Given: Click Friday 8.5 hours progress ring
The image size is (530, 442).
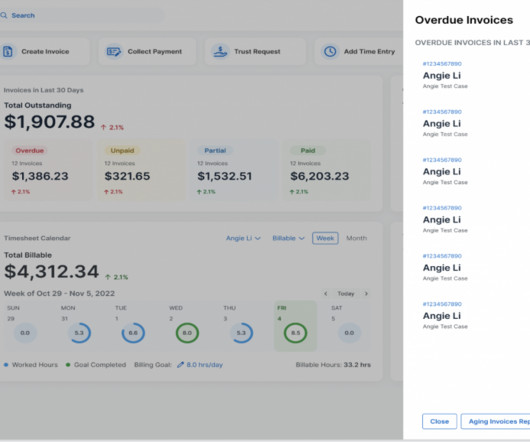Looking at the screenshot, I should (x=295, y=333).
